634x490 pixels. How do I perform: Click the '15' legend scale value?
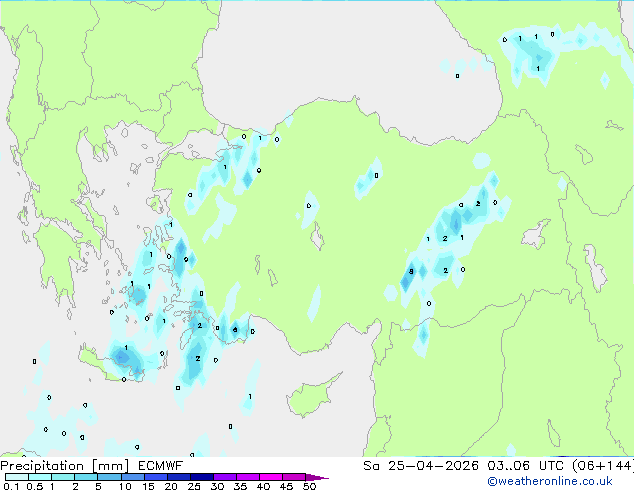pyautogui.click(x=148, y=486)
